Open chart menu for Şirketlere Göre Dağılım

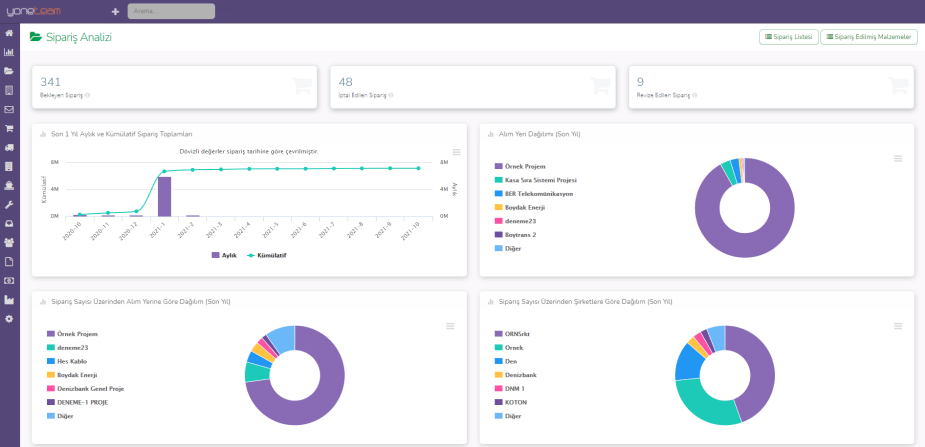click(897, 326)
